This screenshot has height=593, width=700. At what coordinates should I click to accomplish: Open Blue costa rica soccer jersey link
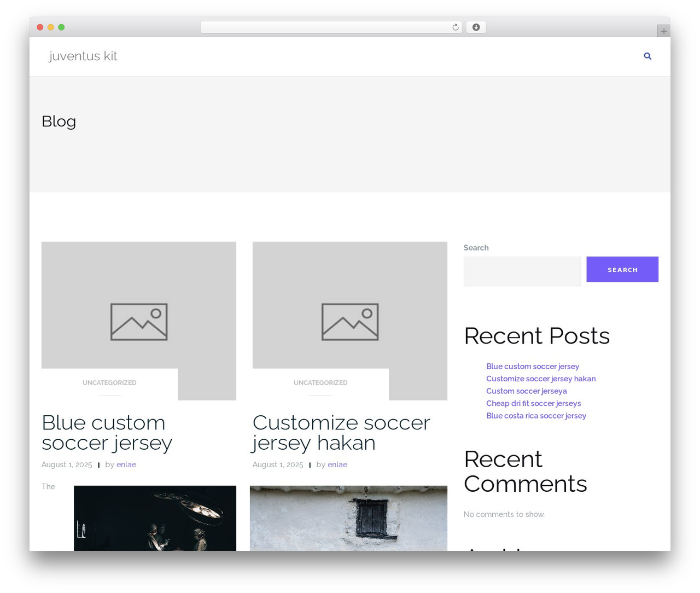click(x=536, y=416)
